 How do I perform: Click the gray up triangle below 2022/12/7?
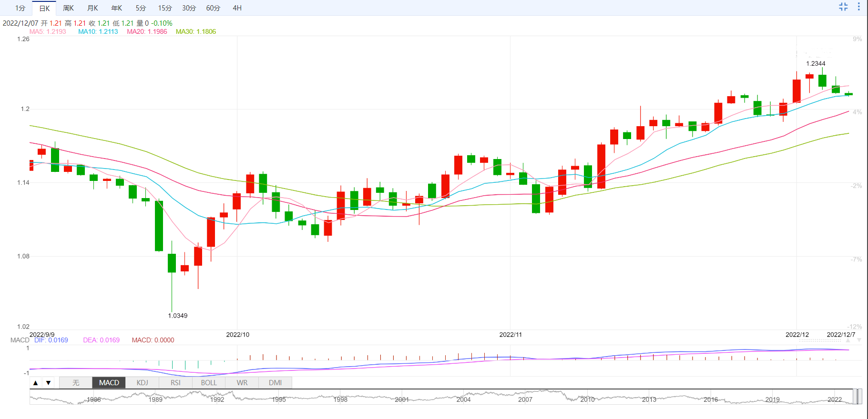[848, 340]
